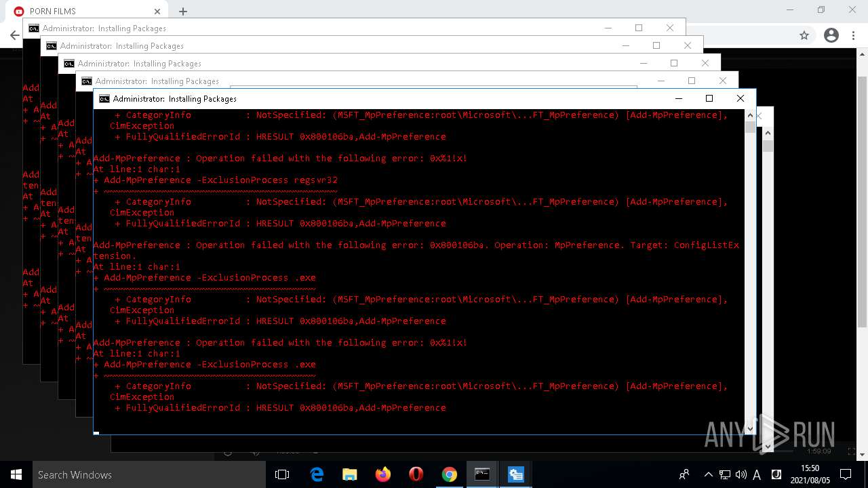
Task: Click the text 'Add-MpPreference -ExclusionProcess regsvr32'
Action: coord(220,180)
